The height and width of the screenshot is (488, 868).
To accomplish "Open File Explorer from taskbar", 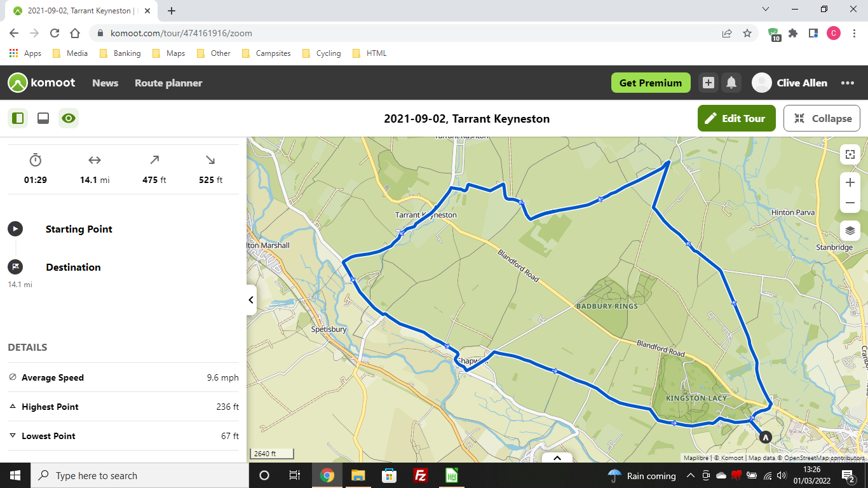I will point(358,475).
